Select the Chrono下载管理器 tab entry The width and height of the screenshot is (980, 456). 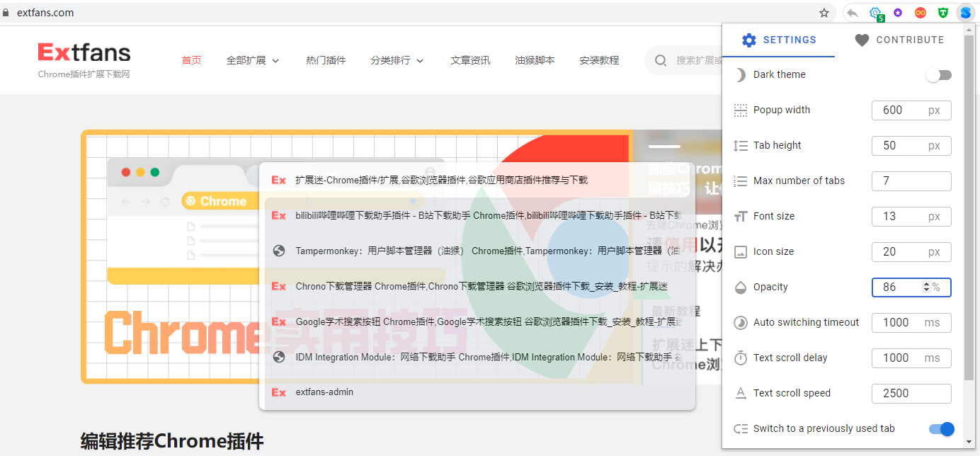point(477,286)
